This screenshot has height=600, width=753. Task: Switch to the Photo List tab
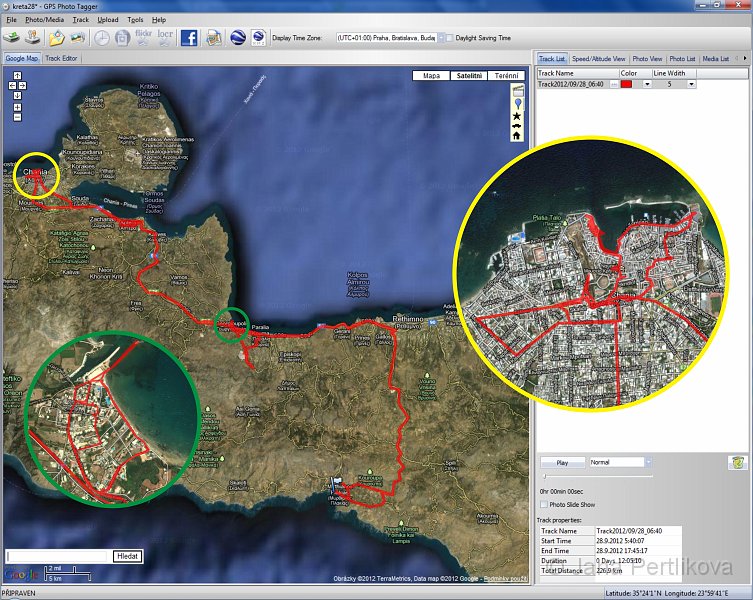coord(682,59)
